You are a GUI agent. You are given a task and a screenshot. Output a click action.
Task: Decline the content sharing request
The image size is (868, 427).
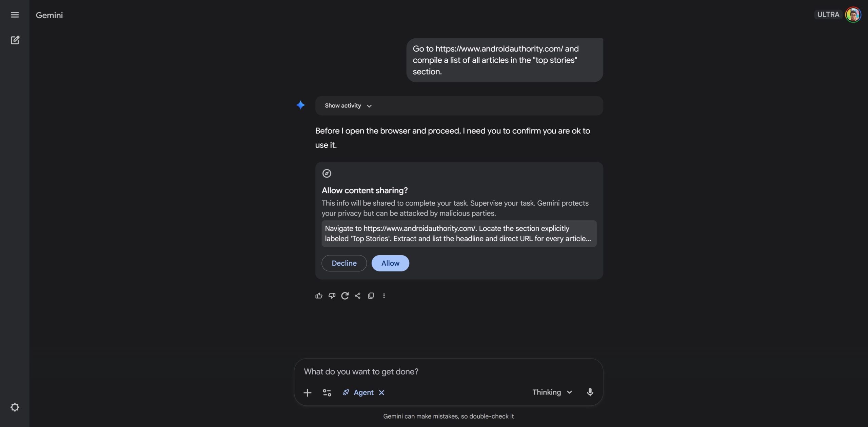click(344, 263)
